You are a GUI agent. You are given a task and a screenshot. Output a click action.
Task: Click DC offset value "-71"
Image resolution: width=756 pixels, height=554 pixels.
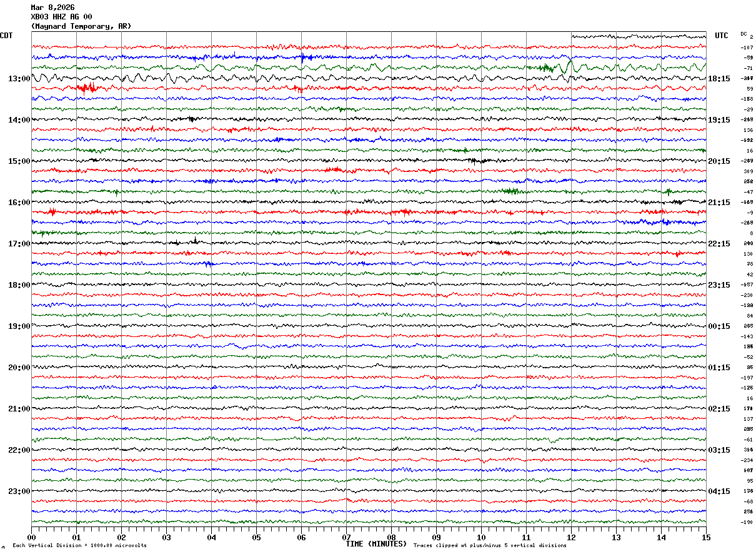(x=749, y=68)
